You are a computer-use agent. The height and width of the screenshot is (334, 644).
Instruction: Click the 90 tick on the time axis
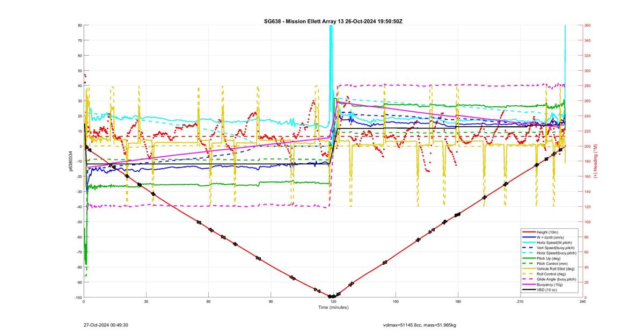[x=271, y=302]
